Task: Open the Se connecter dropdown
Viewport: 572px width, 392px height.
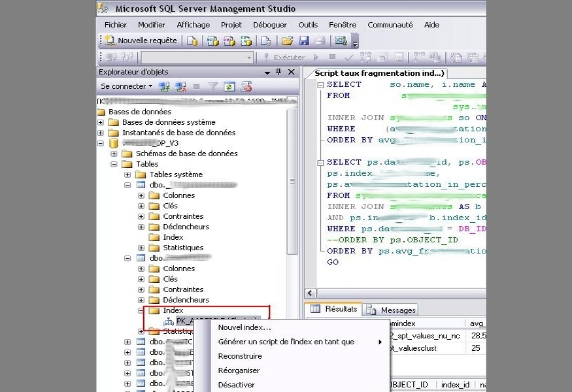Action: pyautogui.click(x=127, y=86)
